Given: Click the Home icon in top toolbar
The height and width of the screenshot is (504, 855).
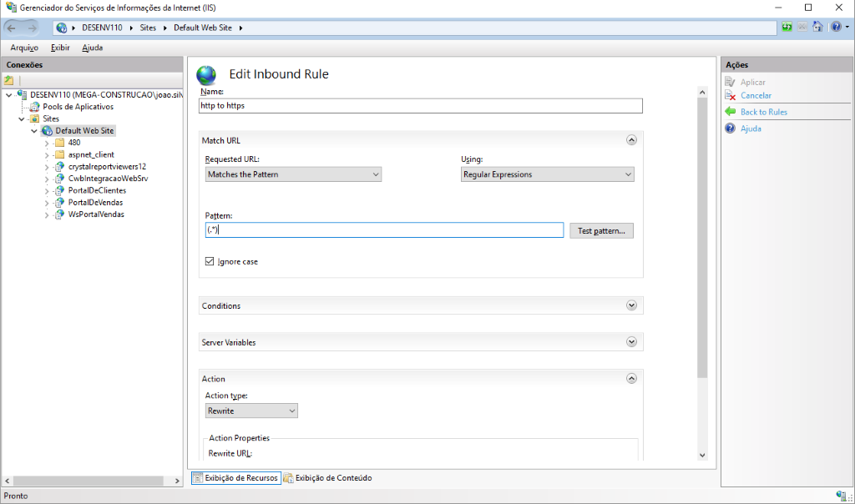Looking at the screenshot, I should [x=817, y=28].
